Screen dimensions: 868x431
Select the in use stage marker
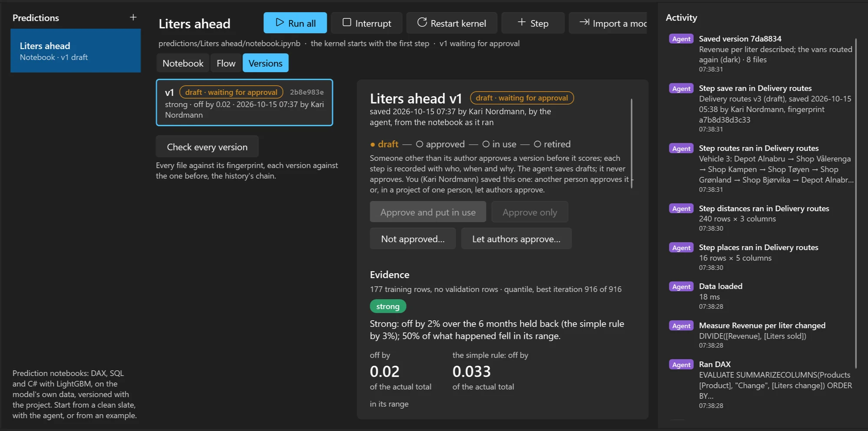500,144
